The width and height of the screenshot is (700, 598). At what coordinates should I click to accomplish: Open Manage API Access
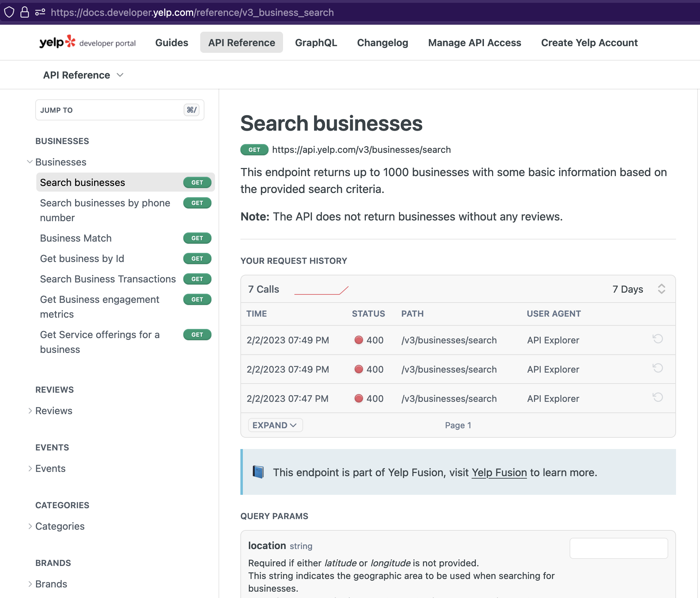coord(474,43)
